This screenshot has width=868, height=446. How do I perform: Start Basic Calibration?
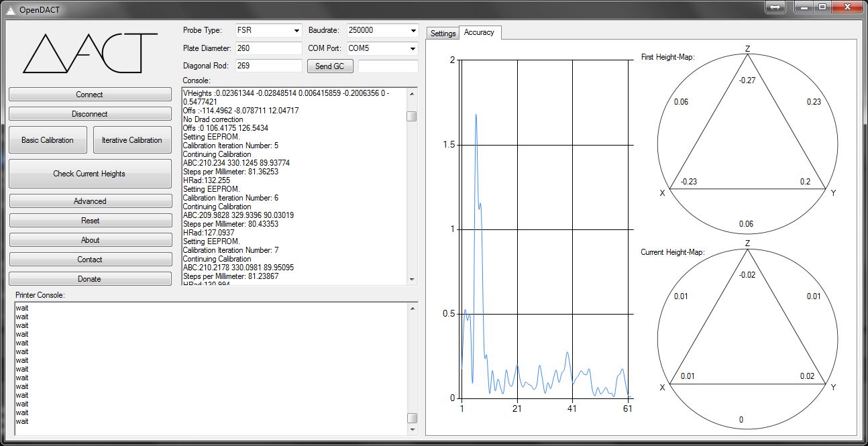click(x=48, y=140)
